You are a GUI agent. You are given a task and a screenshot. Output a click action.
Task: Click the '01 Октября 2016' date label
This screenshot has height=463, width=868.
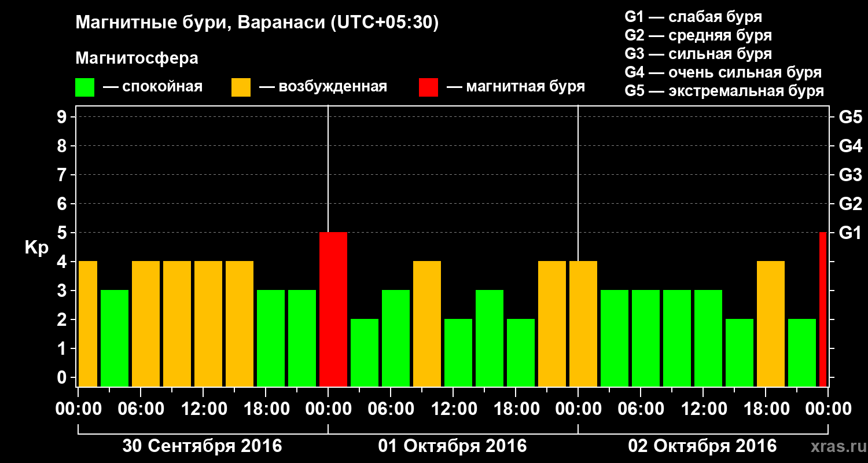pyautogui.click(x=453, y=446)
